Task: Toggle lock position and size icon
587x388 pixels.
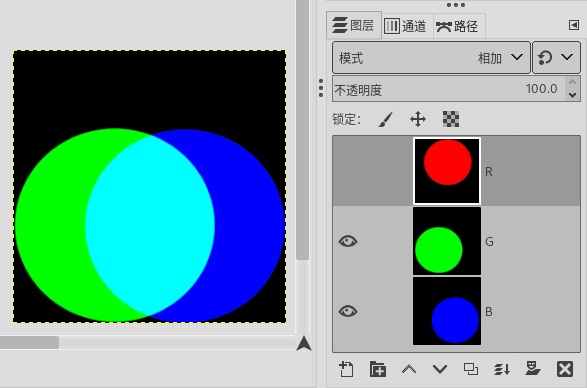Action: pos(418,119)
